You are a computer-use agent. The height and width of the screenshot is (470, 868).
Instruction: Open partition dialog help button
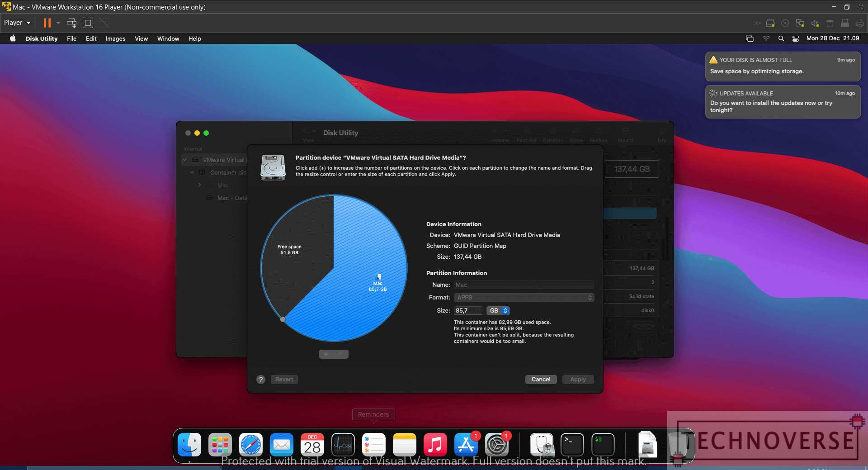tap(261, 380)
